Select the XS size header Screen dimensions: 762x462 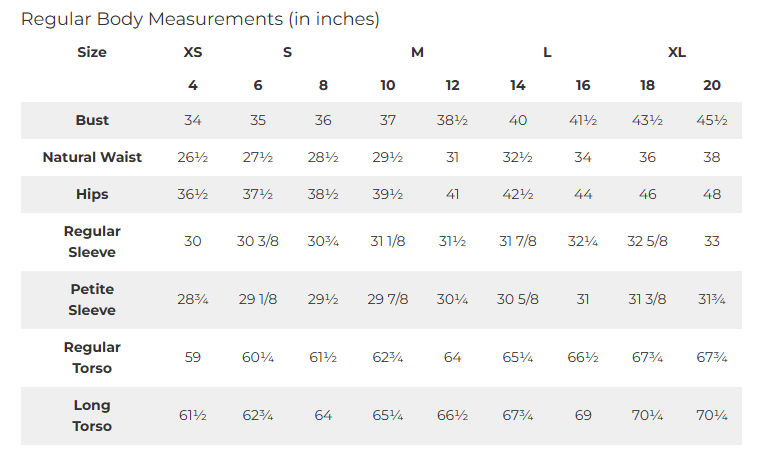click(x=193, y=52)
